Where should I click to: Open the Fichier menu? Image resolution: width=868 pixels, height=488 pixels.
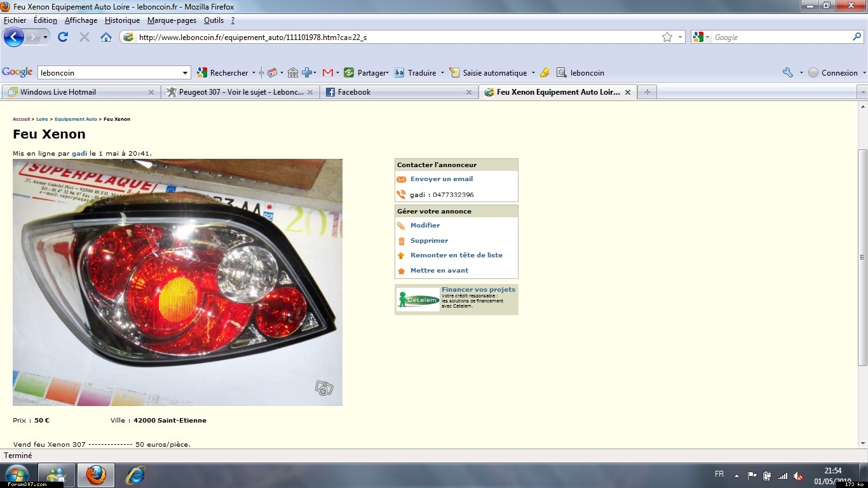(x=15, y=20)
